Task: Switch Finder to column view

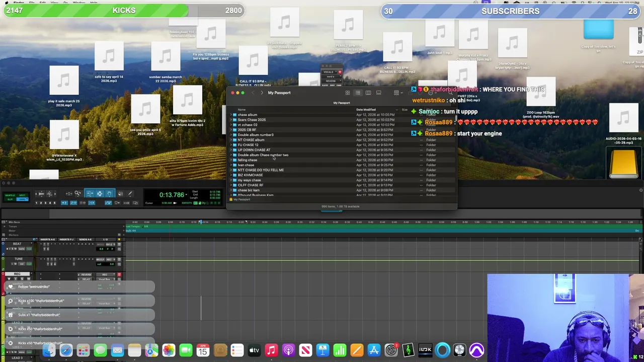Action: coord(368,93)
